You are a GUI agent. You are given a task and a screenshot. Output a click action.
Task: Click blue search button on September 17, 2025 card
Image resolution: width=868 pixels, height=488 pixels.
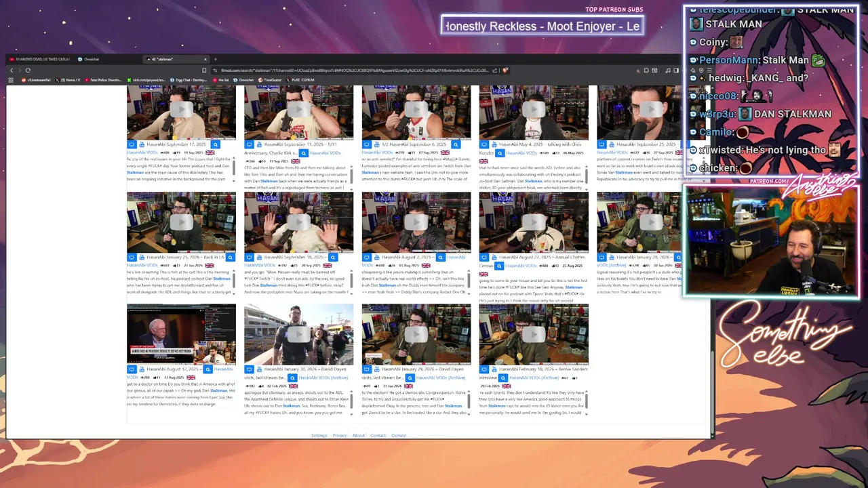tap(216, 144)
